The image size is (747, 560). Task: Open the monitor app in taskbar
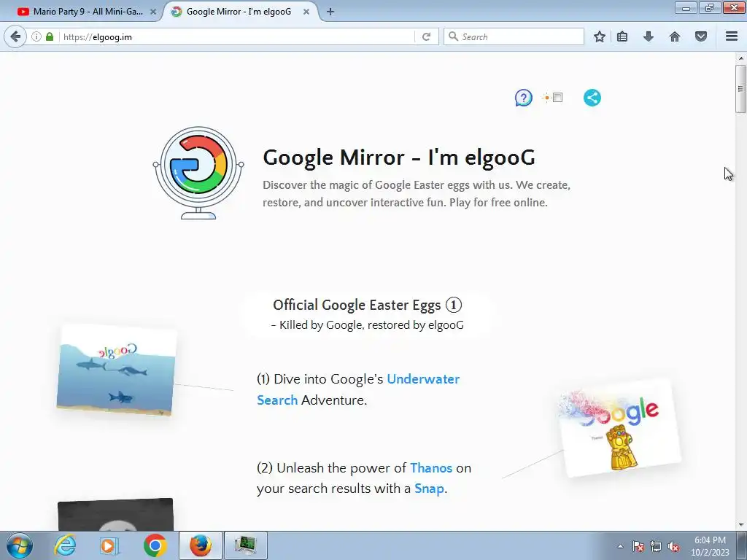(245, 545)
